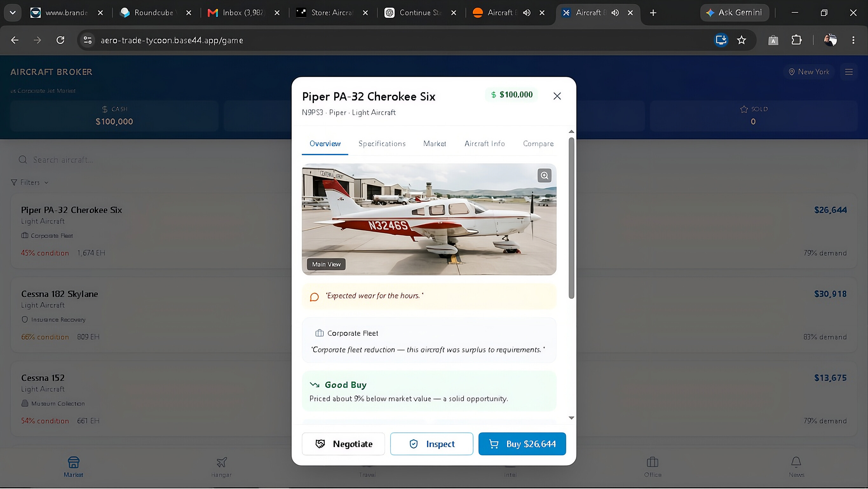Open the News bell icon
Viewport: 868px width, 489px height.
796,467
